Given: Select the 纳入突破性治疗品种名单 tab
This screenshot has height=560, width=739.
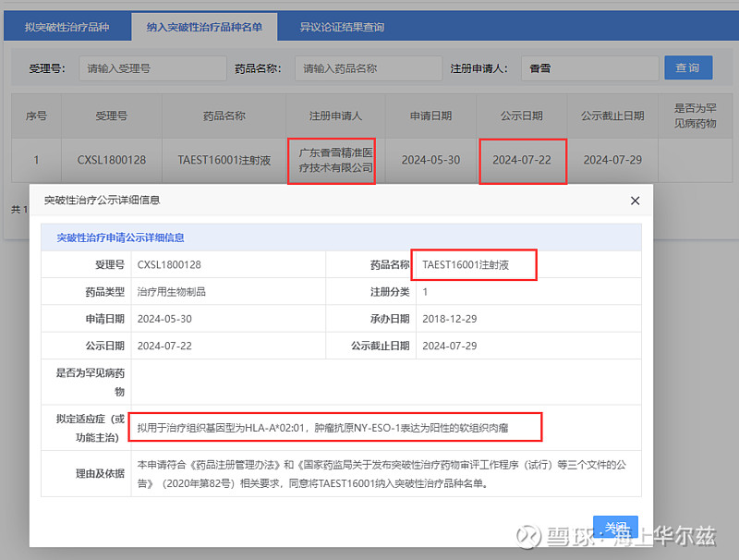Looking at the screenshot, I should tap(204, 27).
